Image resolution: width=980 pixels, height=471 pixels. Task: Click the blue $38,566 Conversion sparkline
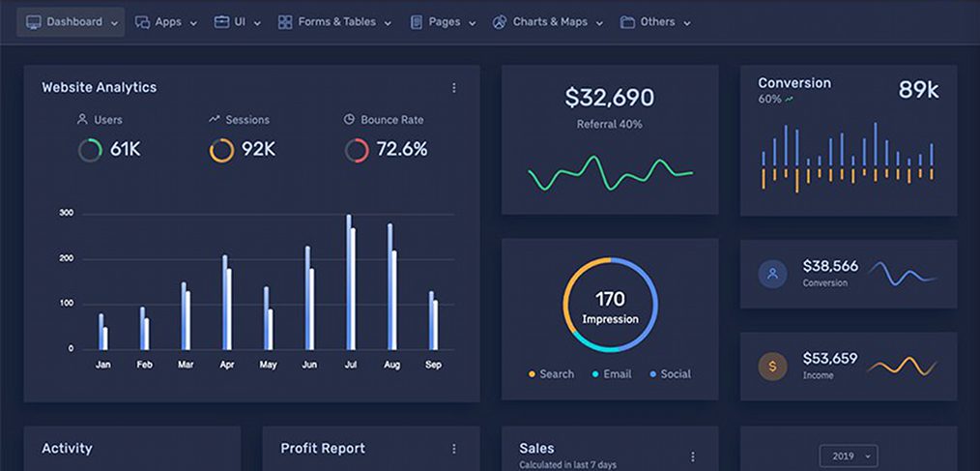click(903, 274)
